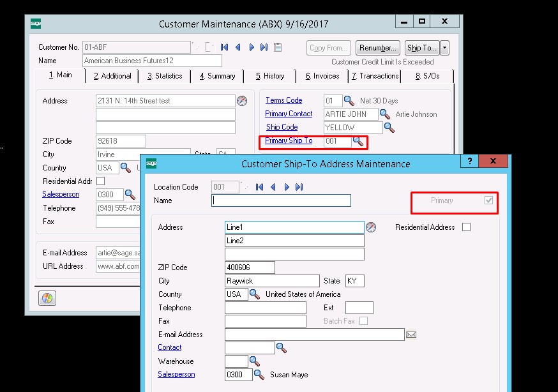
Task: Open the Primary Ship To link
Action: pyautogui.click(x=289, y=140)
